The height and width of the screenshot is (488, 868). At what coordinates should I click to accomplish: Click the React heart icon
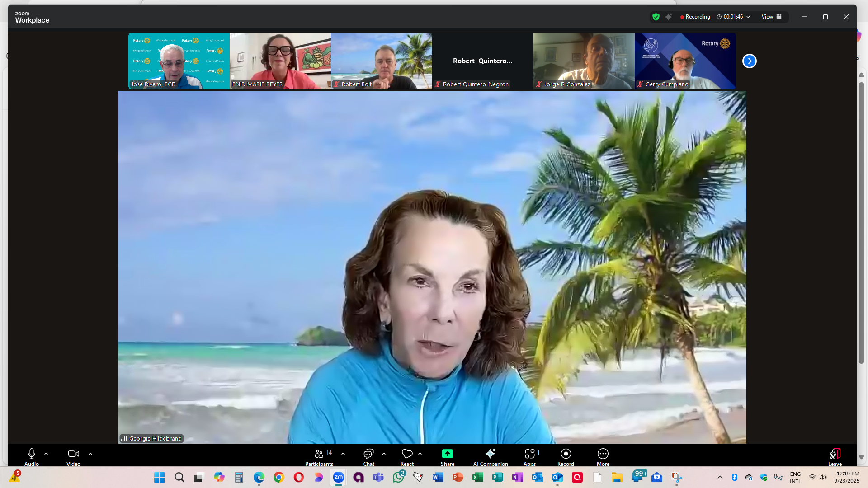coord(407,454)
